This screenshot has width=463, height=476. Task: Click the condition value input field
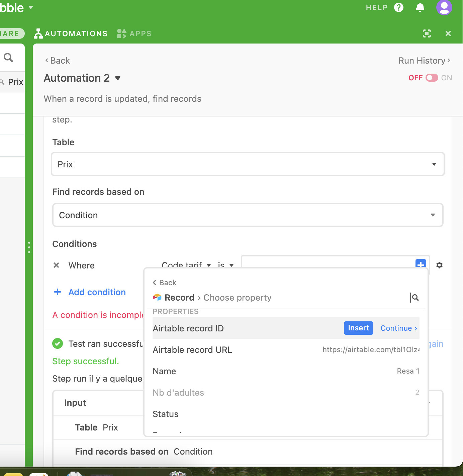click(328, 262)
